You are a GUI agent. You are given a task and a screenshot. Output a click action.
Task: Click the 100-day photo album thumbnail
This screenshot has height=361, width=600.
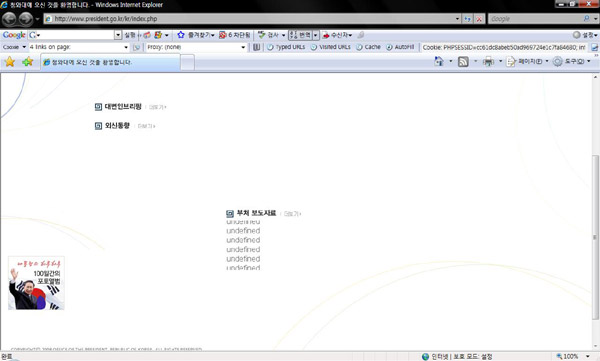36,283
